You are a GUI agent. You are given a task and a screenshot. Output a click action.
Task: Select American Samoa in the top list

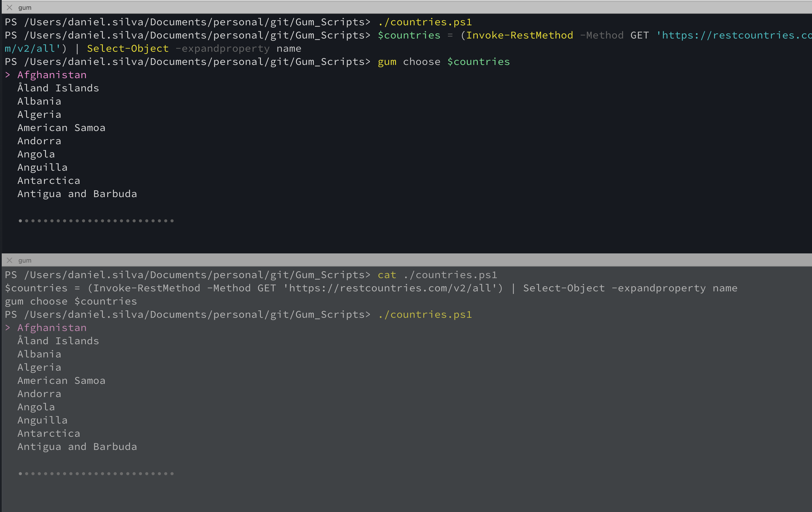(61, 128)
